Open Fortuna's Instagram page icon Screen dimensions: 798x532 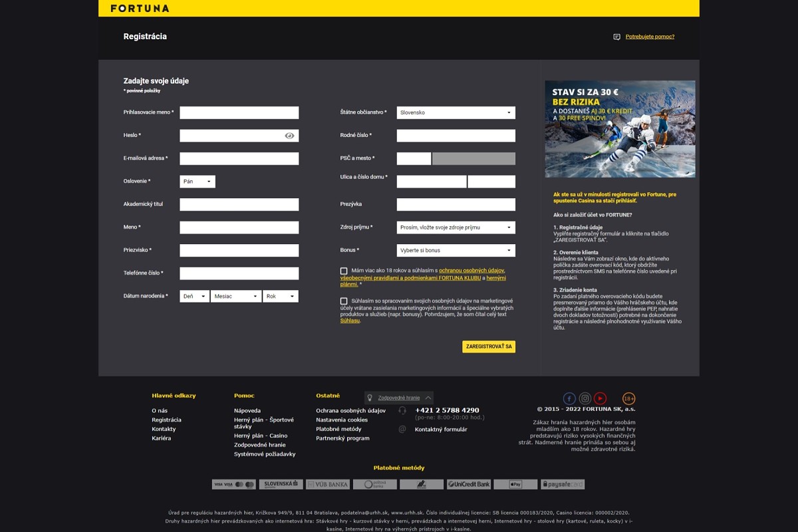coord(585,398)
